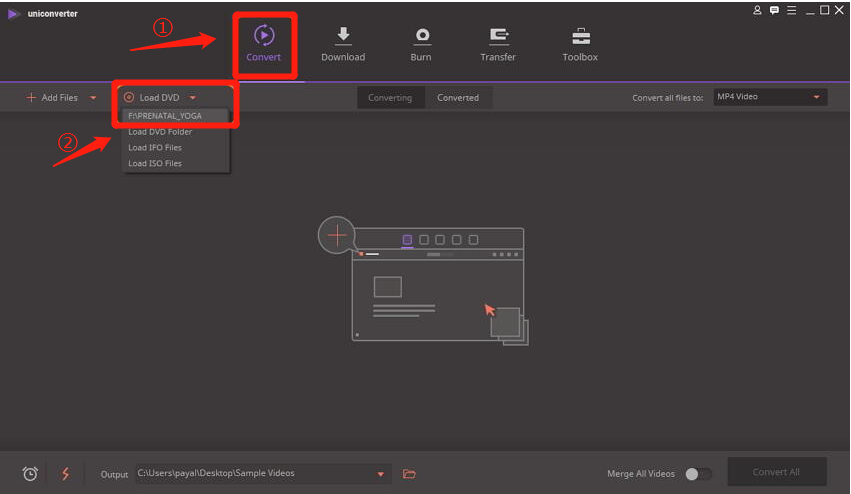851x494 pixels.
Task: Click the Output path field
Action: 263,474
